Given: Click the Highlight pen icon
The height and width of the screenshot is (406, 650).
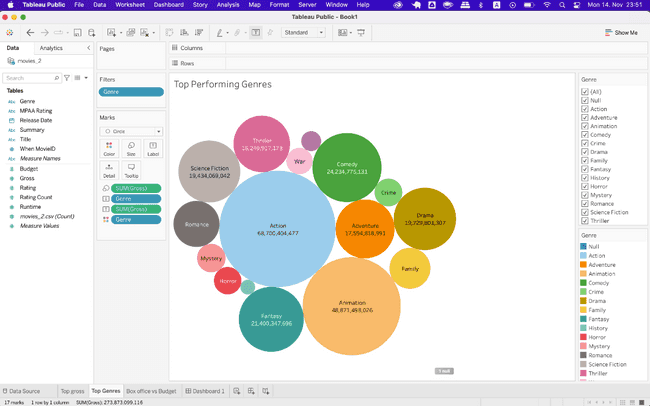Looking at the screenshot, I should (220, 32).
